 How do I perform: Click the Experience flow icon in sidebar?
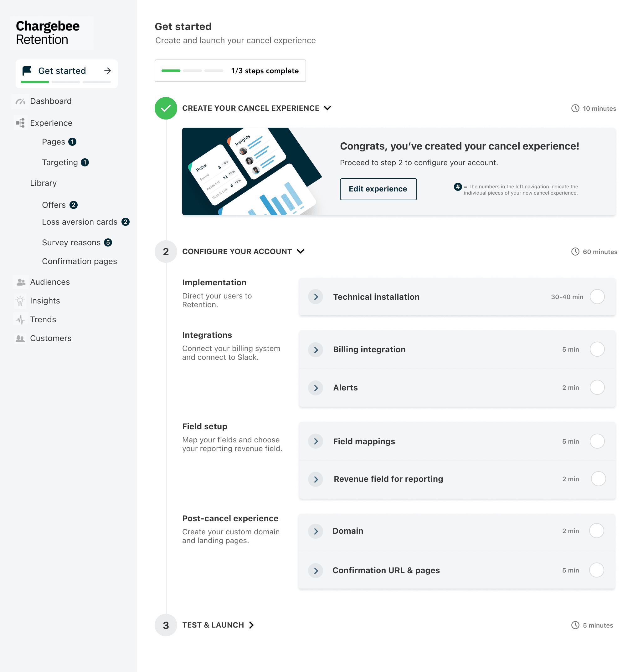tap(20, 123)
